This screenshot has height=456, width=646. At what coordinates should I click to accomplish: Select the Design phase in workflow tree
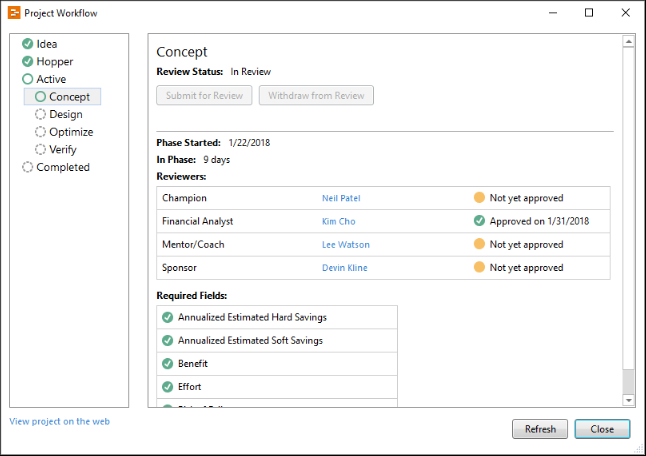click(65, 115)
